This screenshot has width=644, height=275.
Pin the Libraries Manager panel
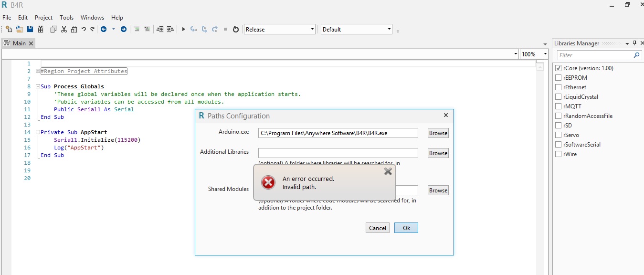pyautogui.click(x=634, y=43)
